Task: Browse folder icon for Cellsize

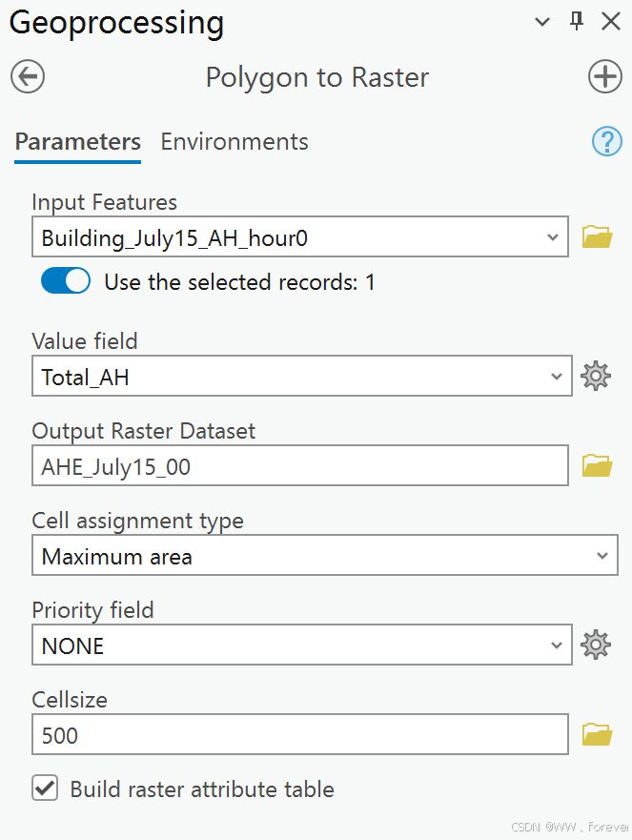Action: point(597,735)
